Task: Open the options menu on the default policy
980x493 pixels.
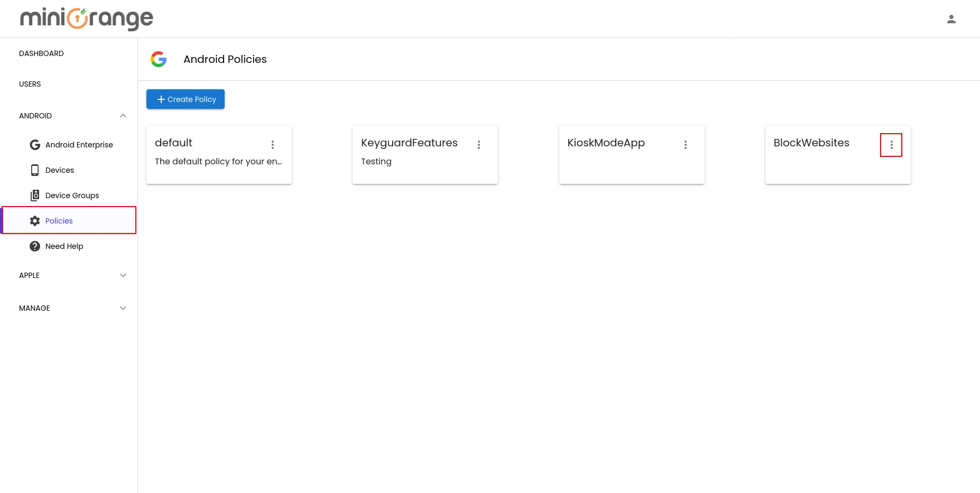Action: point(273,144)
